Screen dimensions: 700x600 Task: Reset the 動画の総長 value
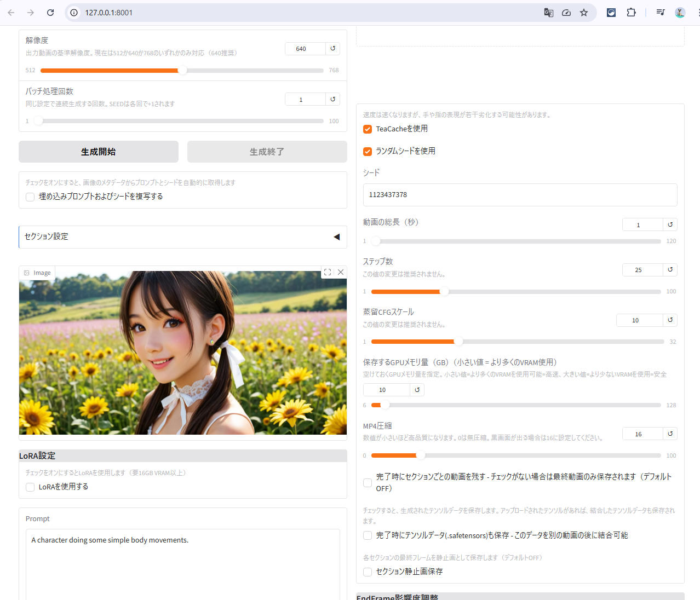(670, 224)
